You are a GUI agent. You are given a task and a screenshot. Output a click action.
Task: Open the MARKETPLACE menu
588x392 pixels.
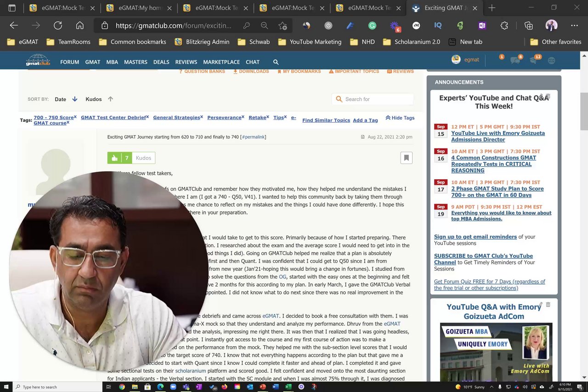pyautogui.click(x=221, y=62)
